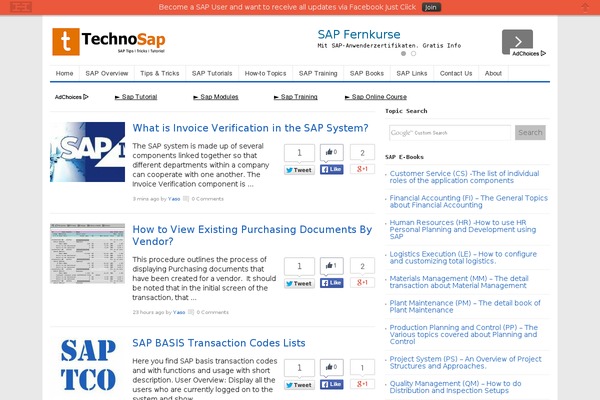
Task: Open the SAP TCO article thumbnail
Action: tap(88, 366)
